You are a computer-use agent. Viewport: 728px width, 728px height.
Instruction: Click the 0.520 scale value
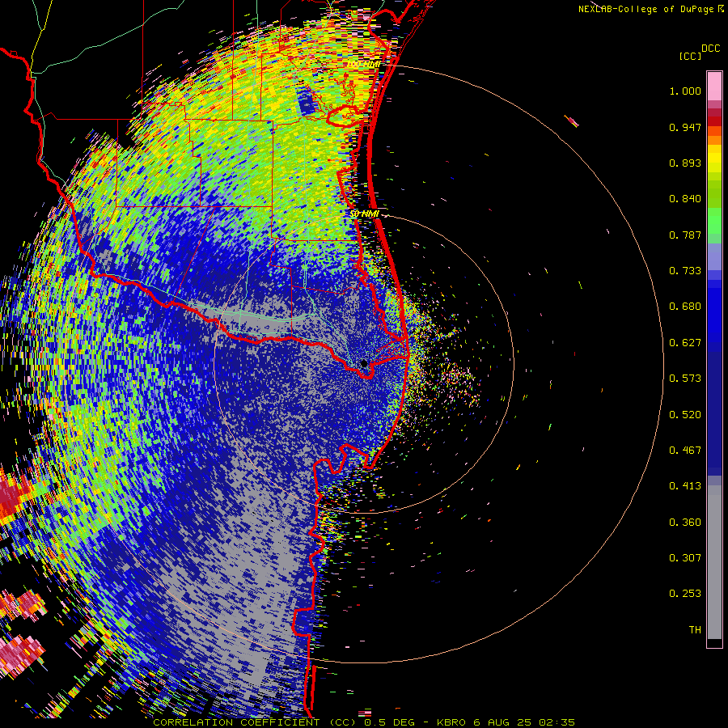click(x=685, y=415)
